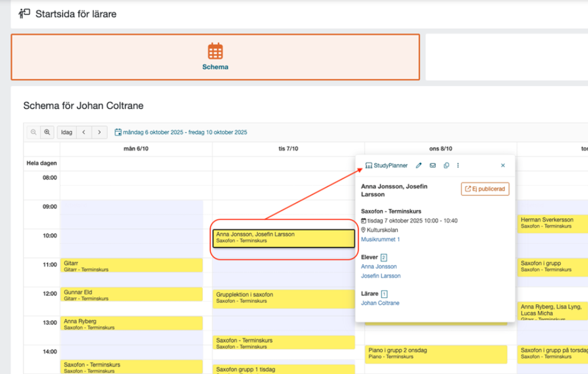Click the envelope message icon in popup
This screenshot has height=374, width=588.
(x=433, y=166)
